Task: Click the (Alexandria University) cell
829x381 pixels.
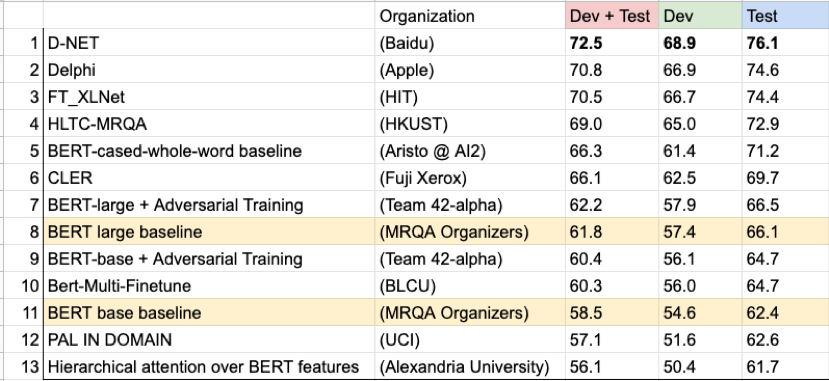Action: click(x=470, y=366)
